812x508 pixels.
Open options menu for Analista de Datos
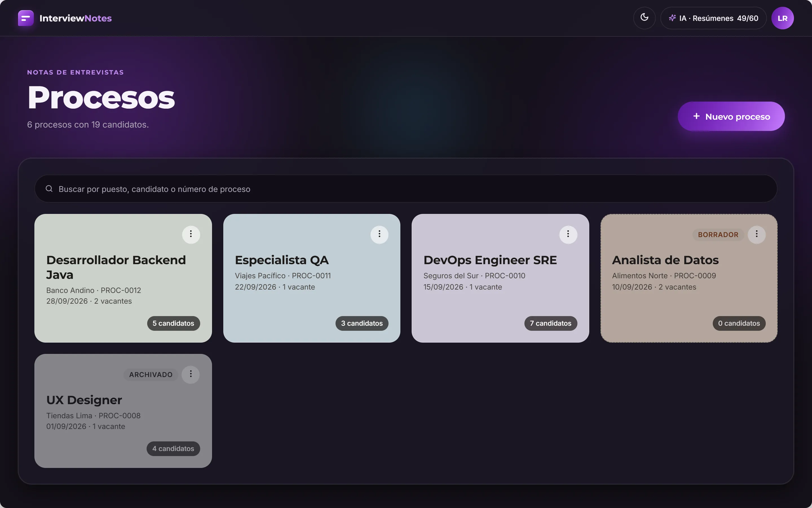click(757, 234)
